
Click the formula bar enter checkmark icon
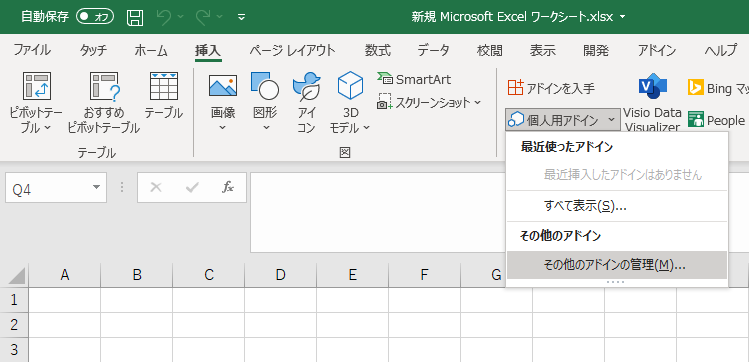[x=192, y=188]
